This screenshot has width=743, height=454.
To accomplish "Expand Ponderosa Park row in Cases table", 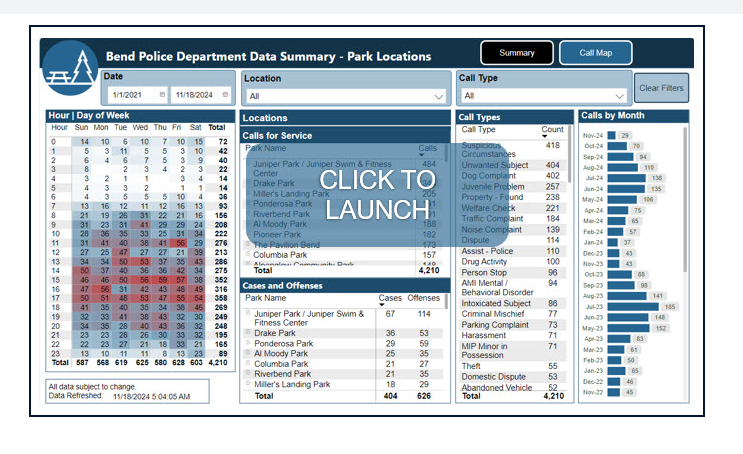I will 248,343.
